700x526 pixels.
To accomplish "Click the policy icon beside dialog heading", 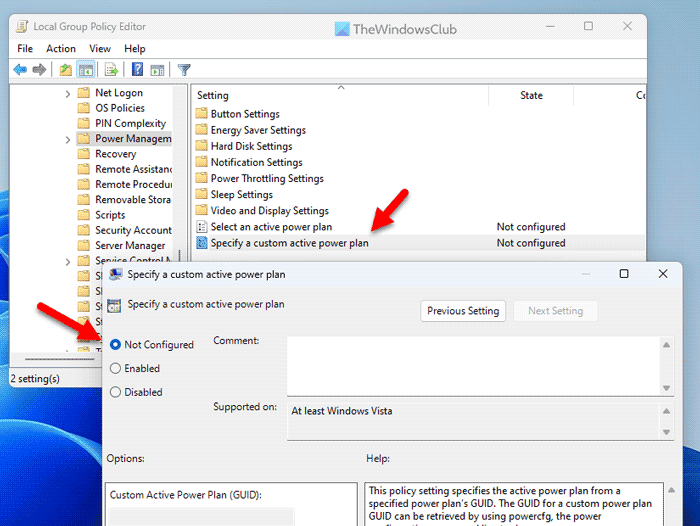I will (114, 305).
